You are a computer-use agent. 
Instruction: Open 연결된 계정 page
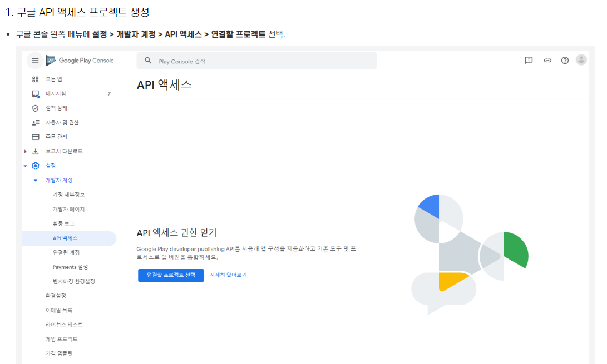(66, 253)
